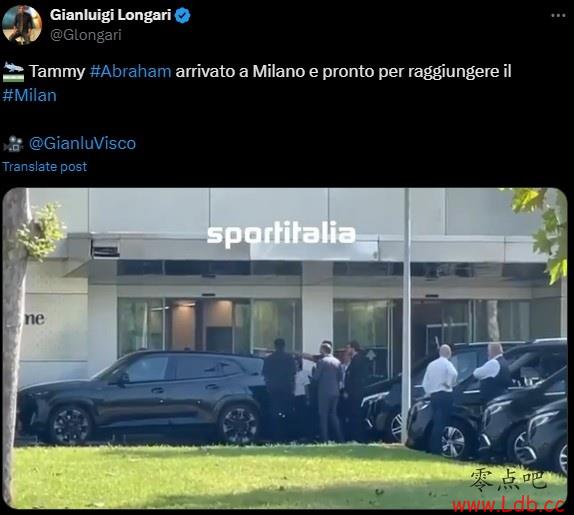
Task: Click the dark SUV in the video
Action: [142, 397]
